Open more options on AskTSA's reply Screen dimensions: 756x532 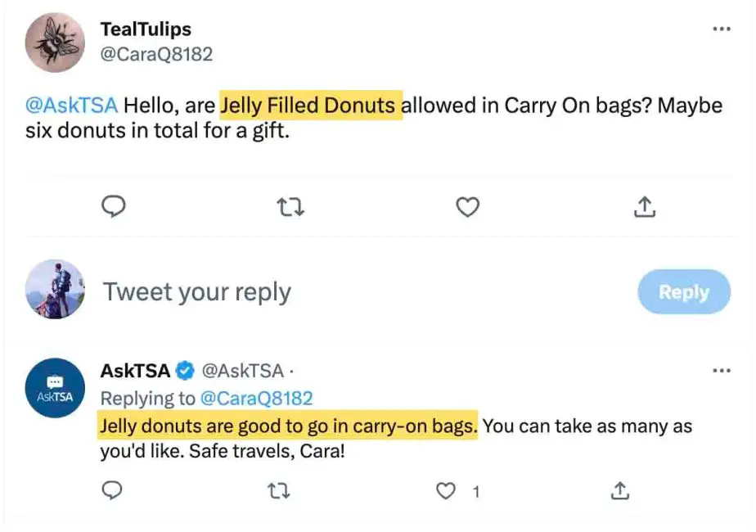(x=721, y=371)
